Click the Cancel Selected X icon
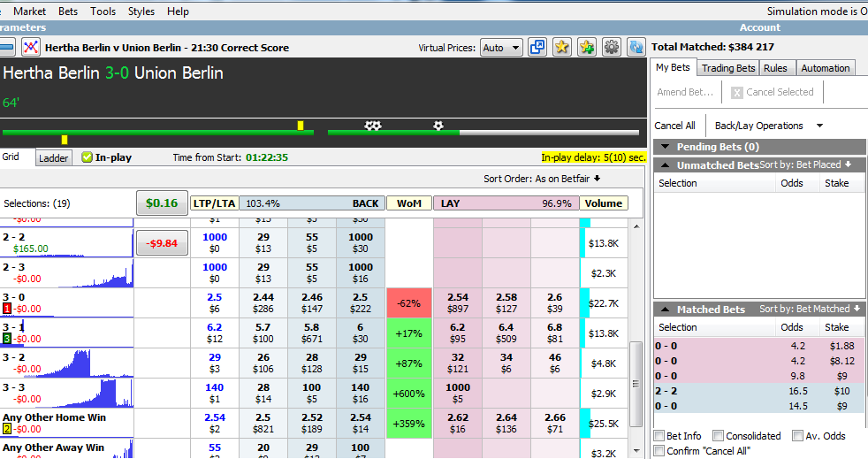The width and height of the screenshot is (868, 459). 736,93
